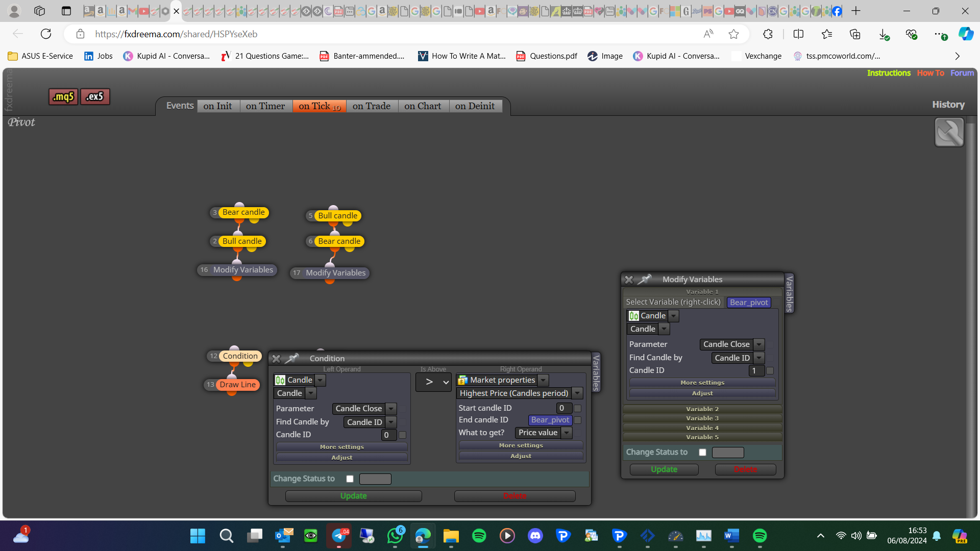Click Bear_pivot variable in Select Variable
The height and width of the screenshot is (551, 980).
point(749,303)
